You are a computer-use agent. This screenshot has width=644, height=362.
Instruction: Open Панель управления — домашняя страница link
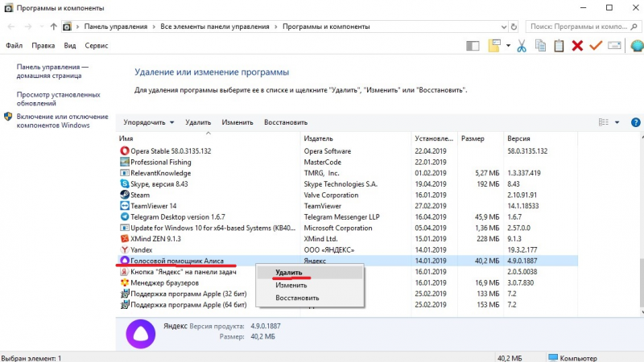pyautogui.click(x=52, y=71)
